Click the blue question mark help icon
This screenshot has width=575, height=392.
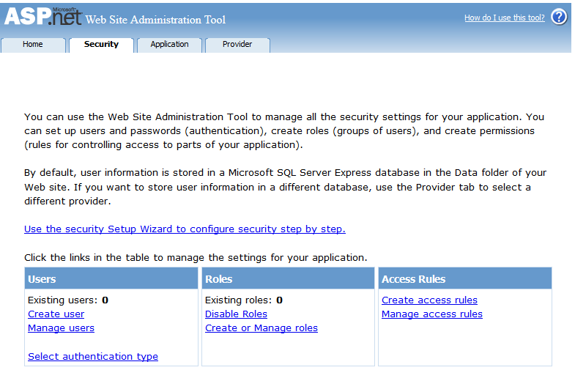pos(559,17)
